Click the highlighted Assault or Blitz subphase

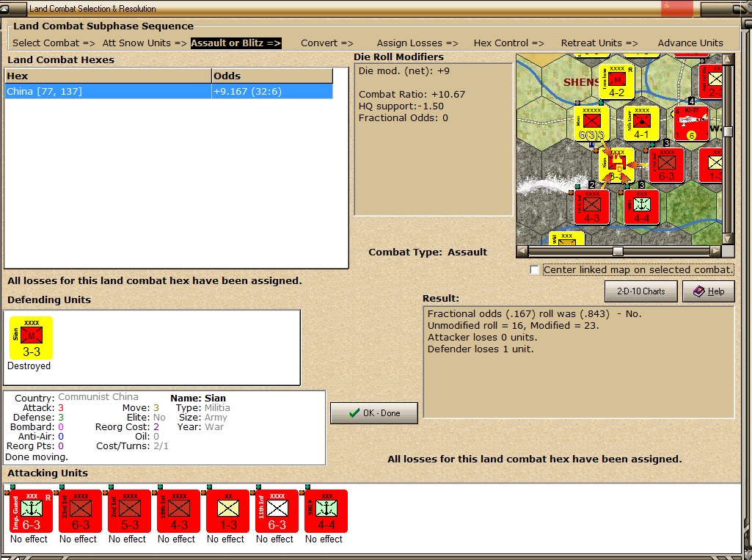pyautogui.click(x=236, y=43)
